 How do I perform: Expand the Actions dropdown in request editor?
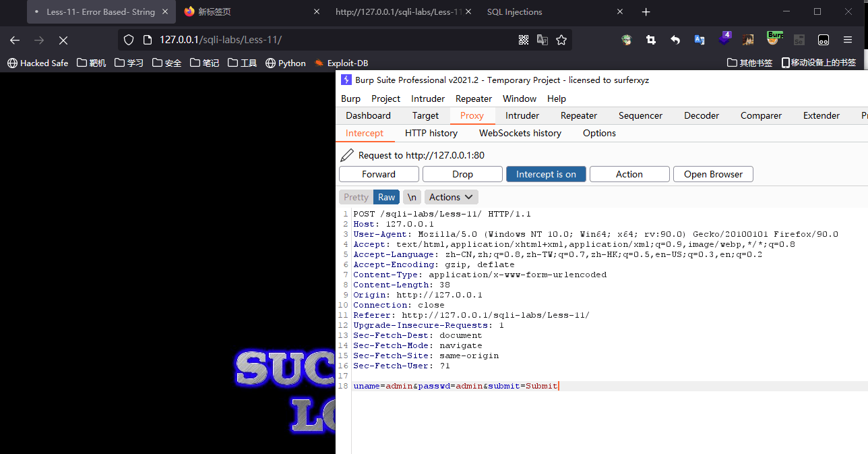click(x=452, y=197)
